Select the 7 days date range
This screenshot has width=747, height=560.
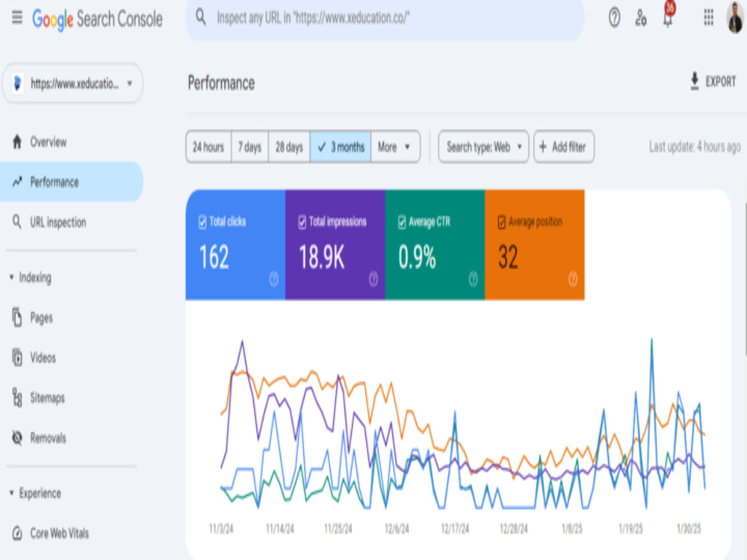point(249,146)
